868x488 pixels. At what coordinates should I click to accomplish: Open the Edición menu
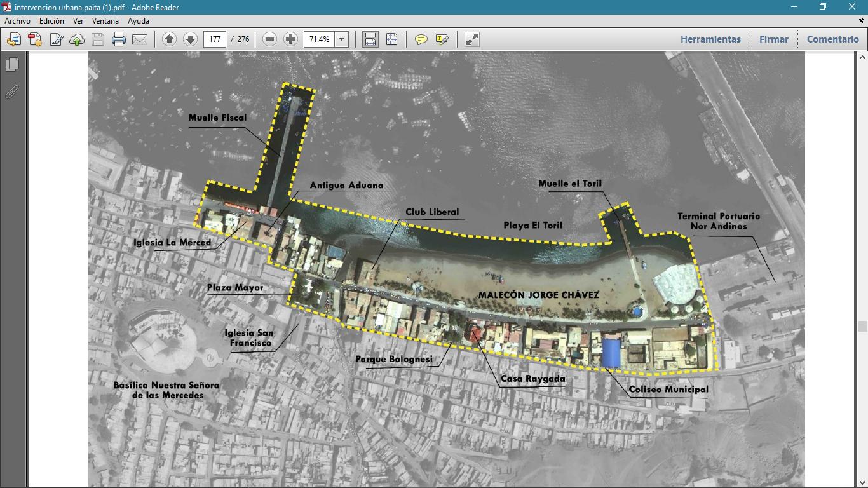(x=51, y=21)
